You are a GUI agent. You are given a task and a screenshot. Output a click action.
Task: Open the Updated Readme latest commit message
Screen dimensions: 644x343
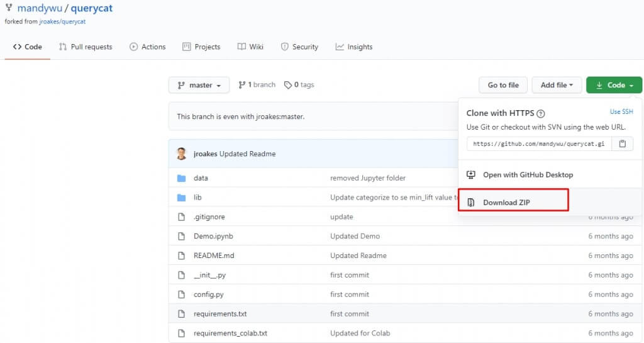coord(247,154)
